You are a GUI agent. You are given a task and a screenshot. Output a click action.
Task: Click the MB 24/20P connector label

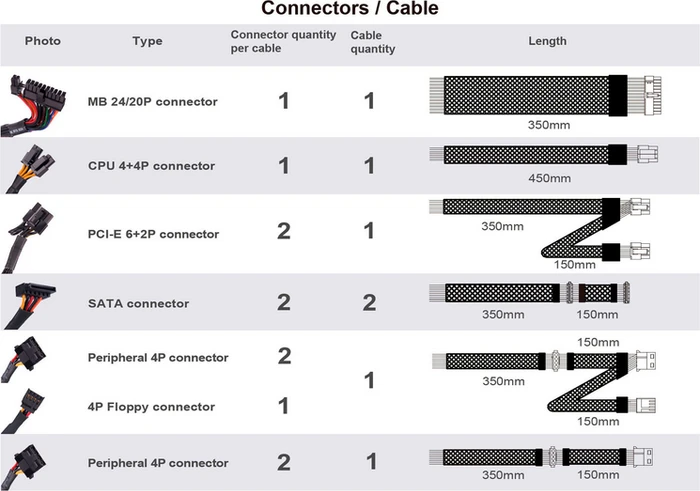(153, 102)
